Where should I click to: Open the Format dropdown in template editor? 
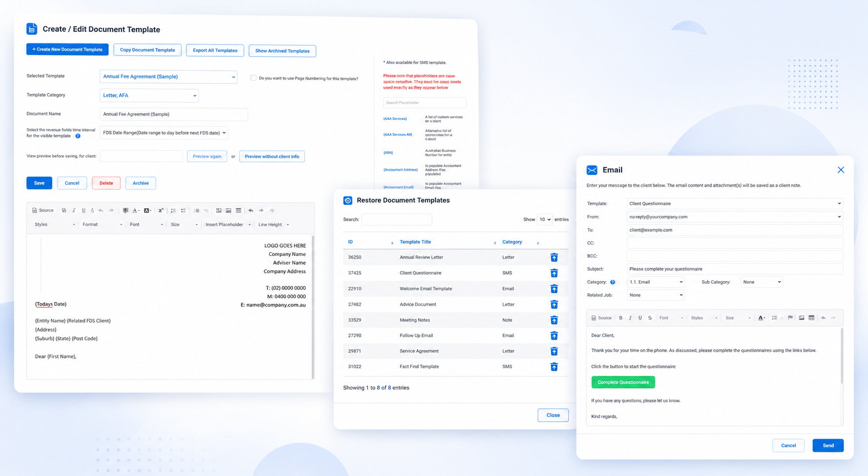tap(102, 225)
